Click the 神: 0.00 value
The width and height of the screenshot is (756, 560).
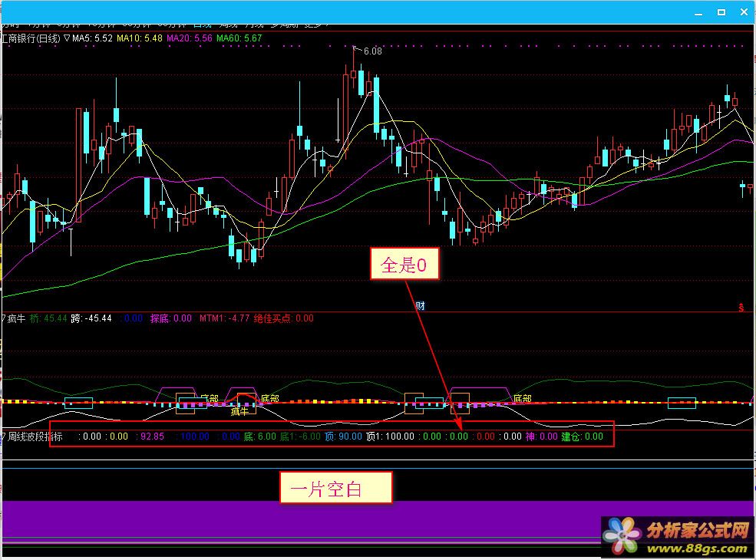[x=541, y=436]
